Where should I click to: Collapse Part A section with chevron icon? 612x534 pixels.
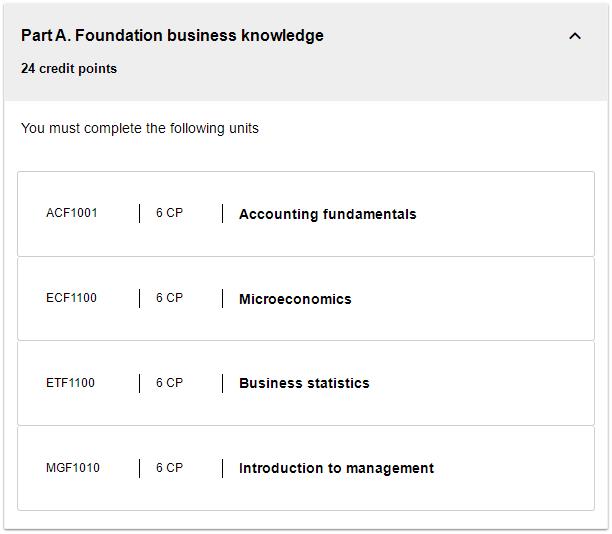tap(575, 36)
